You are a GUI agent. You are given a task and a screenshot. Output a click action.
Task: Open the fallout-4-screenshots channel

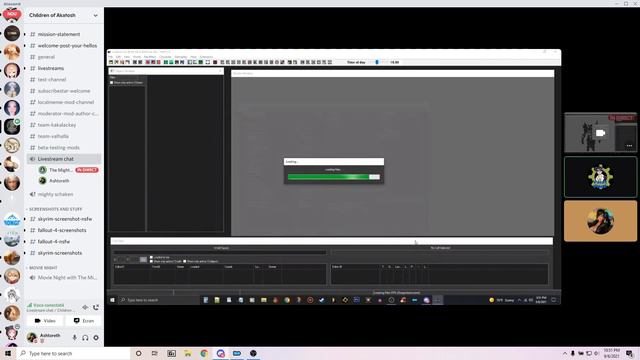(63, 230)
